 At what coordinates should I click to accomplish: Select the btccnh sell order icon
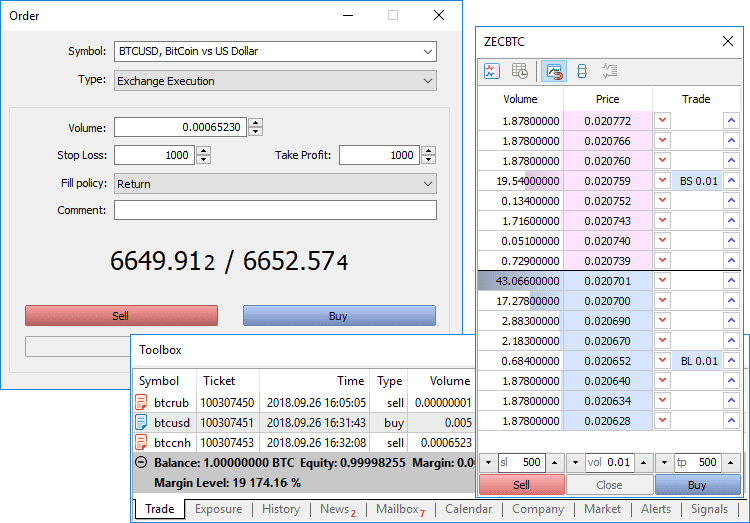[141, 443]
